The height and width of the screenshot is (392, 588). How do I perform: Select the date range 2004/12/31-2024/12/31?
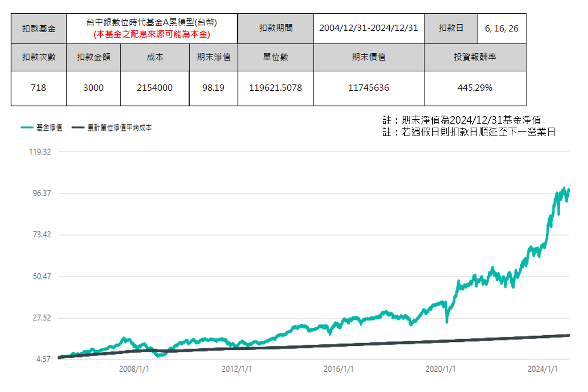(x=369, y=29)
